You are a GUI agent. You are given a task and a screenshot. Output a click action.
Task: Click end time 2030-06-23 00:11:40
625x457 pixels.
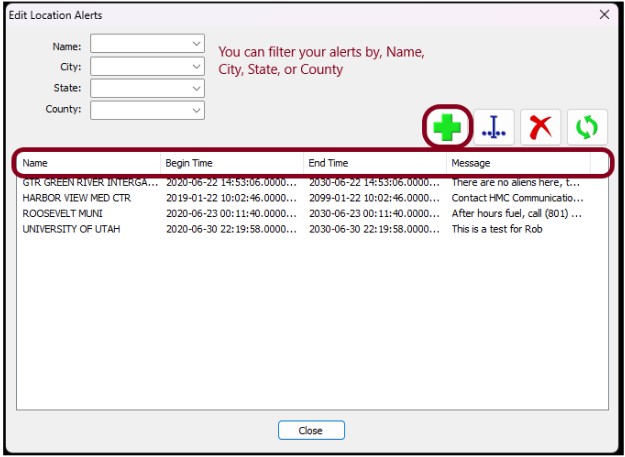click(x=374, y=214)
